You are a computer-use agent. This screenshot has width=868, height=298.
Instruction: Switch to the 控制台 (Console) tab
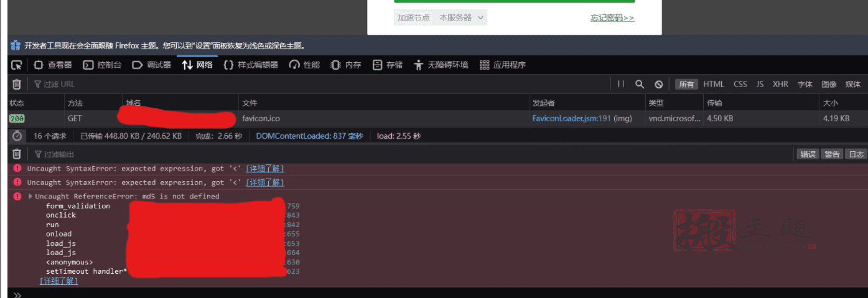[102, 65]
